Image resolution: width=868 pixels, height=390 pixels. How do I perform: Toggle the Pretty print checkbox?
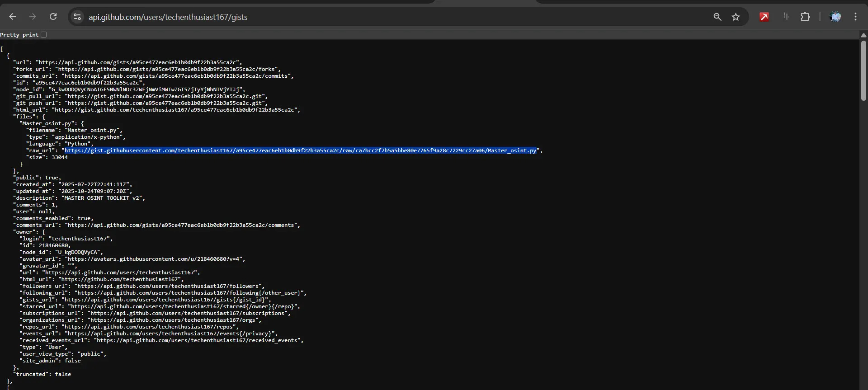(44, 34)
